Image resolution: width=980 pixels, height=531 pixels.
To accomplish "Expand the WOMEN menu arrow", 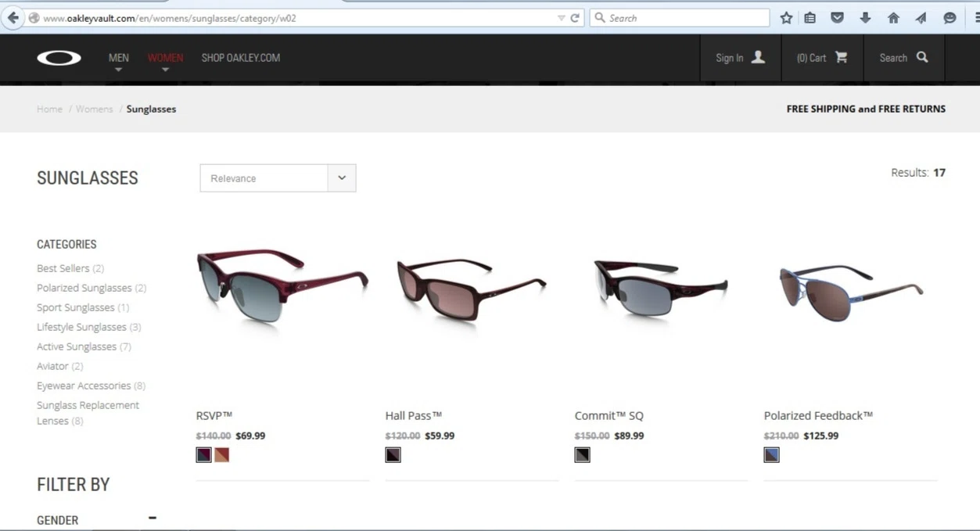I will pyautogui.click(x=165, y=70).
